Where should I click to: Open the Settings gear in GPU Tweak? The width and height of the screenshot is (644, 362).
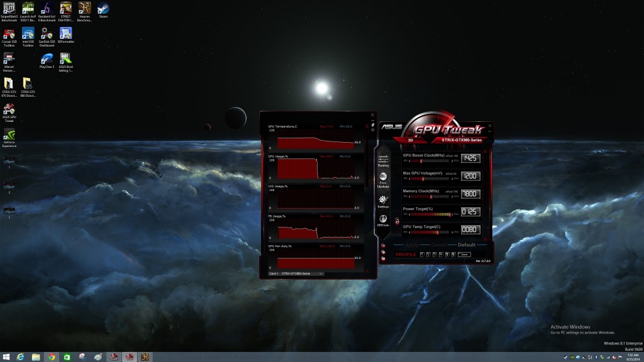[383, 202]
